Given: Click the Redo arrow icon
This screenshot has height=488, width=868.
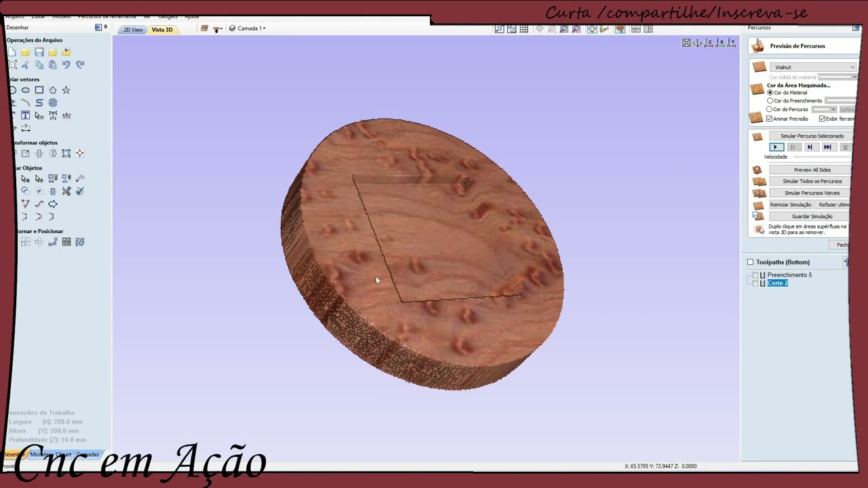Looking at the screenshot, I should tap(80, 65).
